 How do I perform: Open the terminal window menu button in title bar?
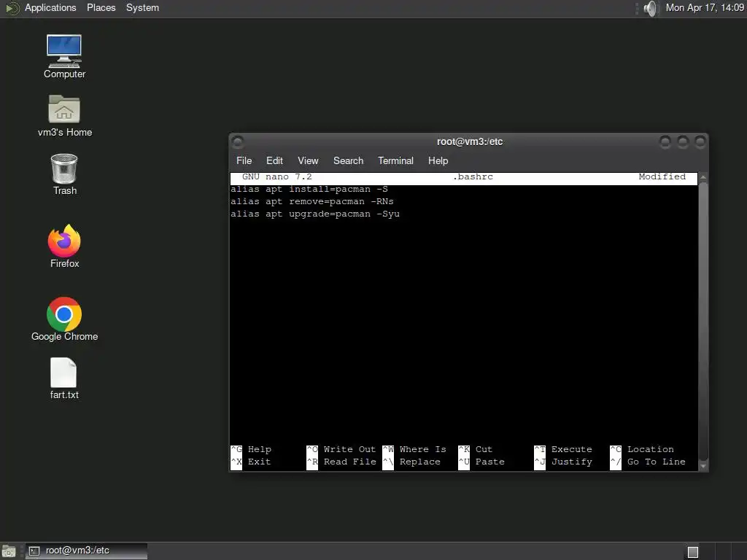(238, 142)
